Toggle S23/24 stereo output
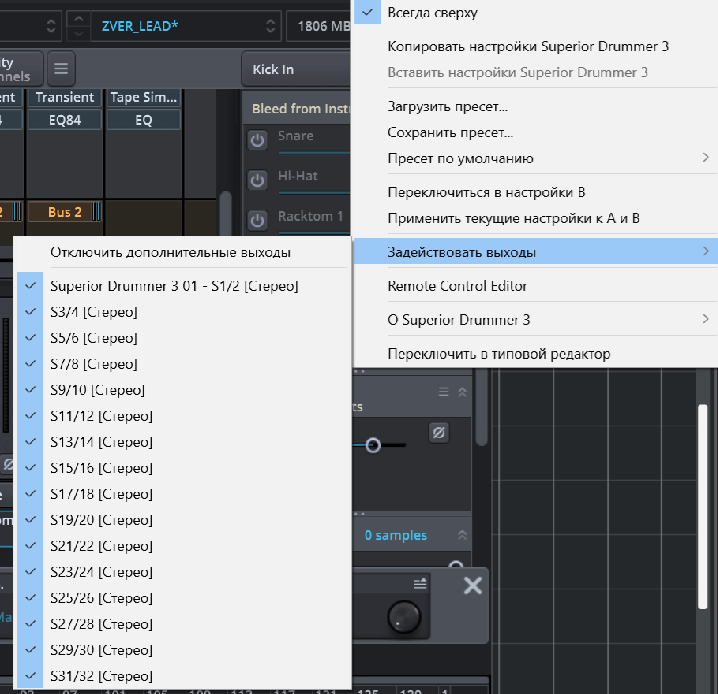 point(183,572)
